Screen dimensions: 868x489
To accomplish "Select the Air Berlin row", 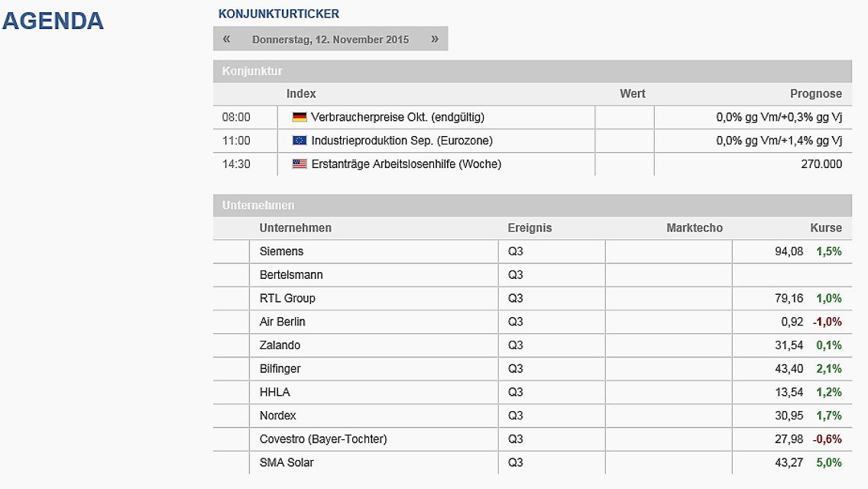I will (x=282, y=322).
